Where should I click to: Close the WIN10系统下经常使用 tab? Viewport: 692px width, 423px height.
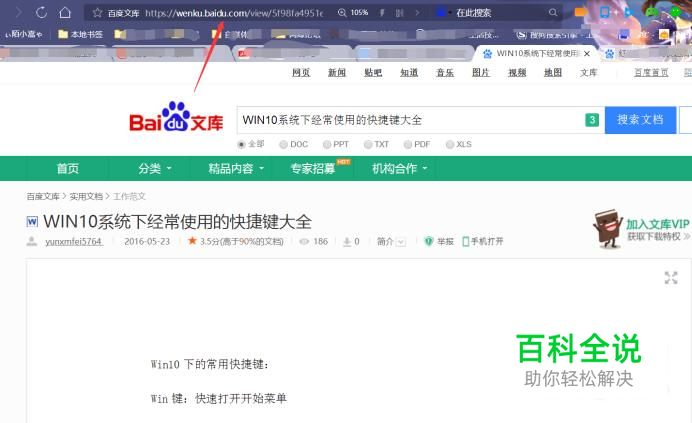tap(587, 53)
